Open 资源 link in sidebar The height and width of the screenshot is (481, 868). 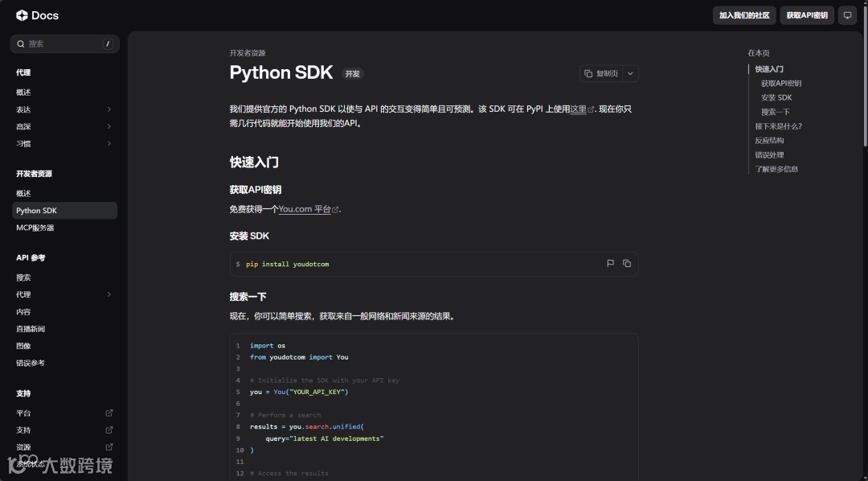tap(23, 447)
